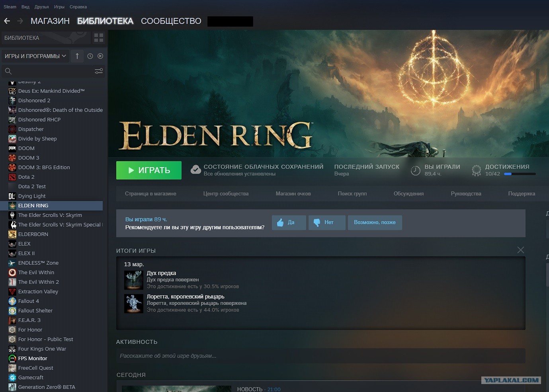Click the activity text input field
The image size is (549, 392).
[x=321, y=356]
